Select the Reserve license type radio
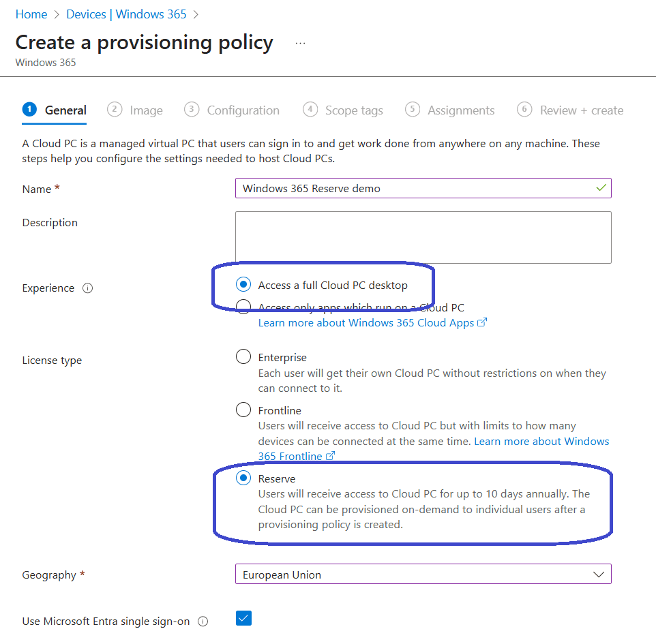This screenshot has width=656, height=644. (243, 478)
